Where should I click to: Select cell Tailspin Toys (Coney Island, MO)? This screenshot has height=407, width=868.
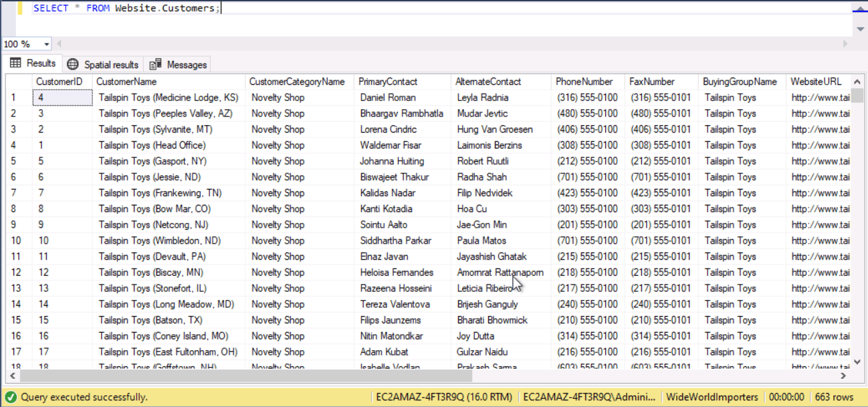(x=169, y=336)
